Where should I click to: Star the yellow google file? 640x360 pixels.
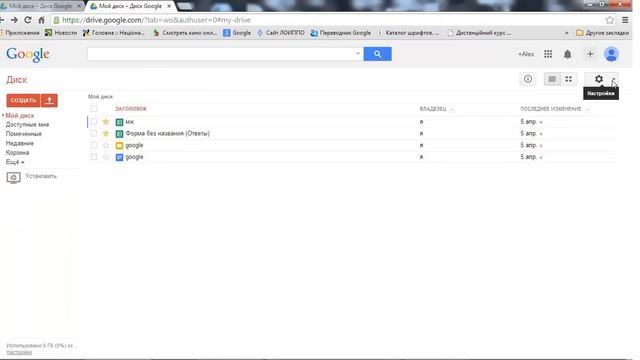click(106, 145)
